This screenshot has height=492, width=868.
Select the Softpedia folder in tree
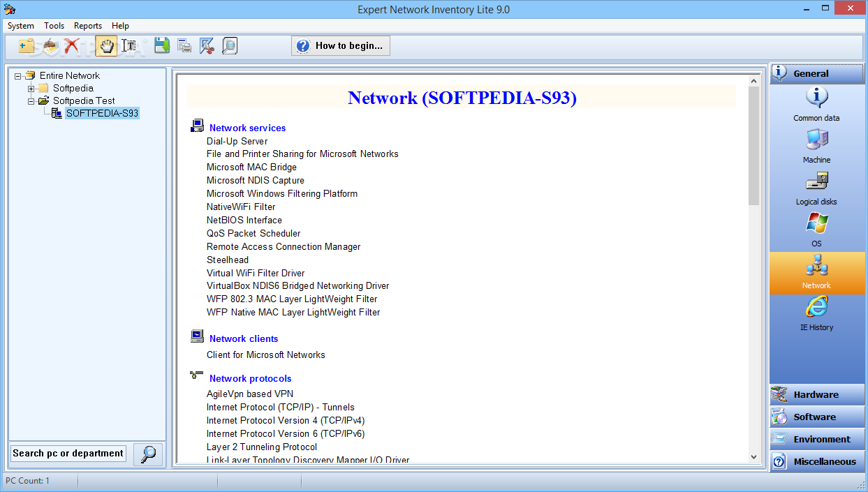coord(73,88)
